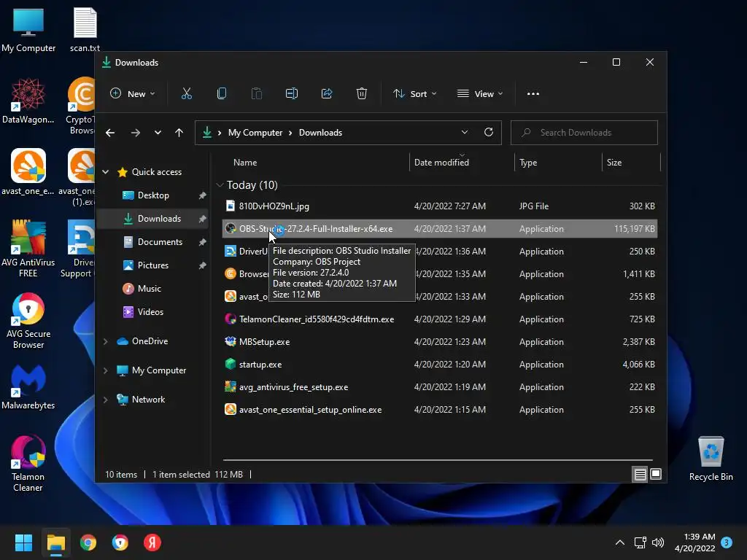Open the clock and date panel
Image resolution: width=747 pixels, height=560 pixels.
pos(695,542)
